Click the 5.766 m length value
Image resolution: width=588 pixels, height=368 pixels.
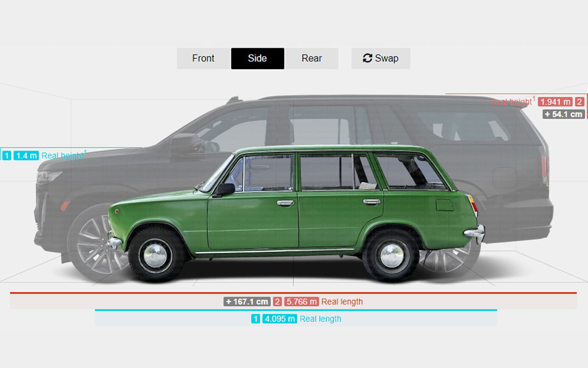point(301,302)
